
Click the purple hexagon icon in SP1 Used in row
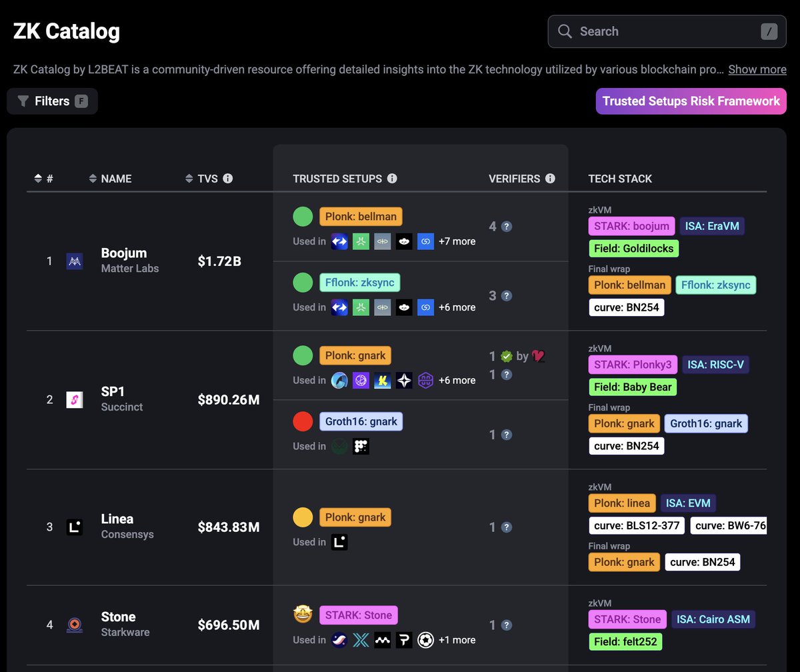click(x=425, y=380)
